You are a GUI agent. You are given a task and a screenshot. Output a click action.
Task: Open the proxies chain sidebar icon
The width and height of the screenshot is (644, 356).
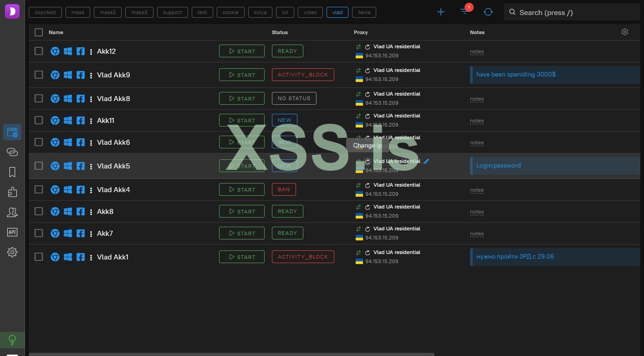[x=12, y=152]
